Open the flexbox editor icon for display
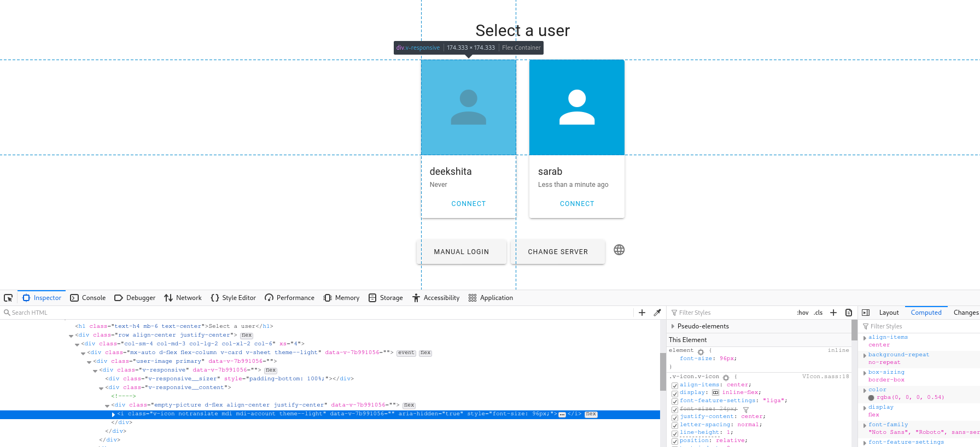 (715, 393)
